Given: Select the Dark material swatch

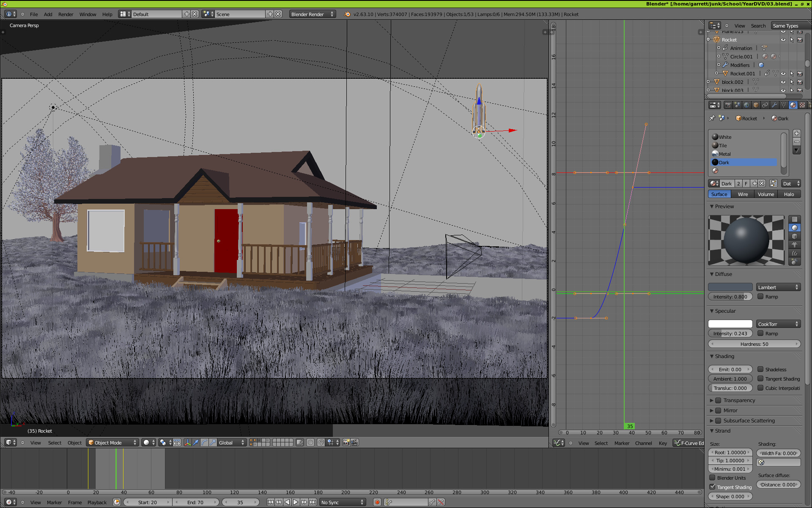Looking at the screenshot, I should pyautogui.click(x=715, y=162).
